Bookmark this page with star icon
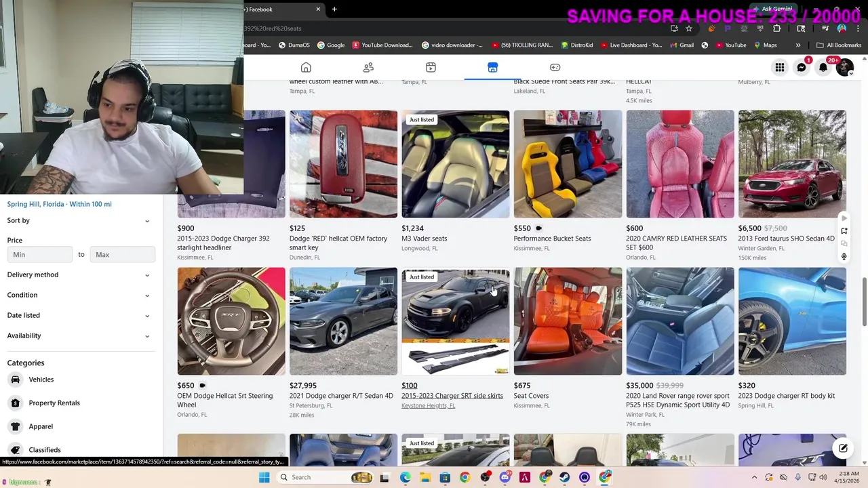This screenshot has height=488, width=868. (689, 28)
